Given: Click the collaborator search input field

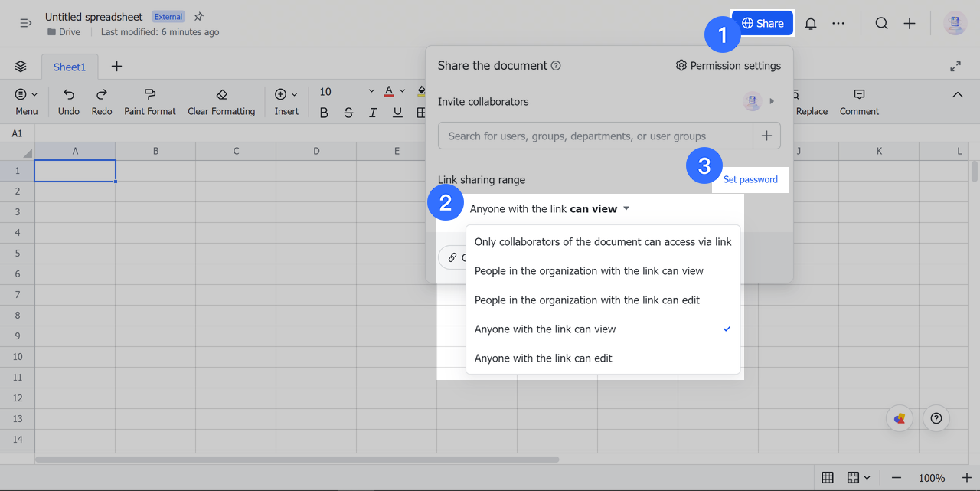Looking at the screenshot, I should 594,135.
